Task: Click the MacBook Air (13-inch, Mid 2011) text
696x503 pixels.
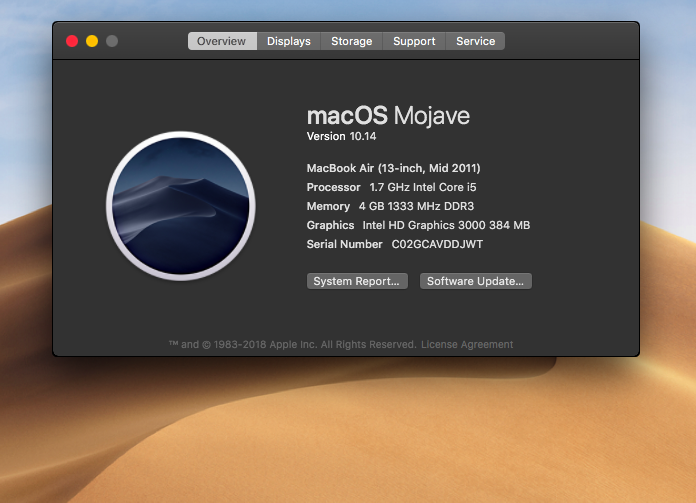Action: (394, 168)
